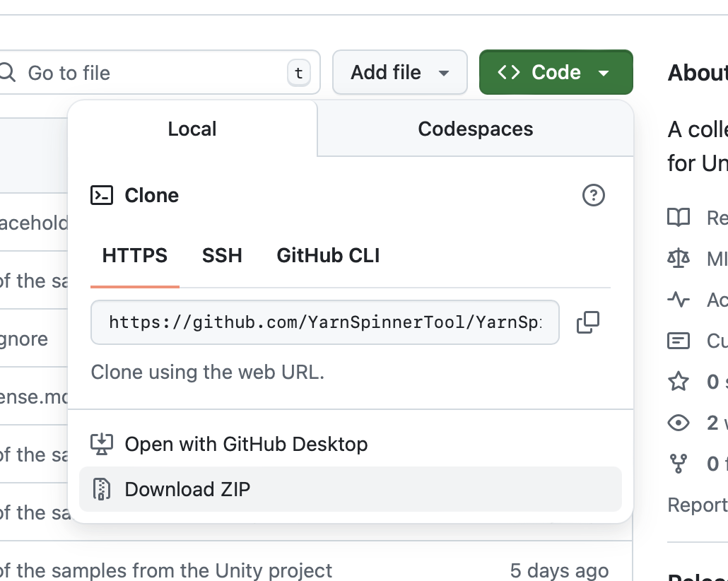The image size is (728, 581).
Task: Click the book Readme icon in About
Action: pos(679,217)
